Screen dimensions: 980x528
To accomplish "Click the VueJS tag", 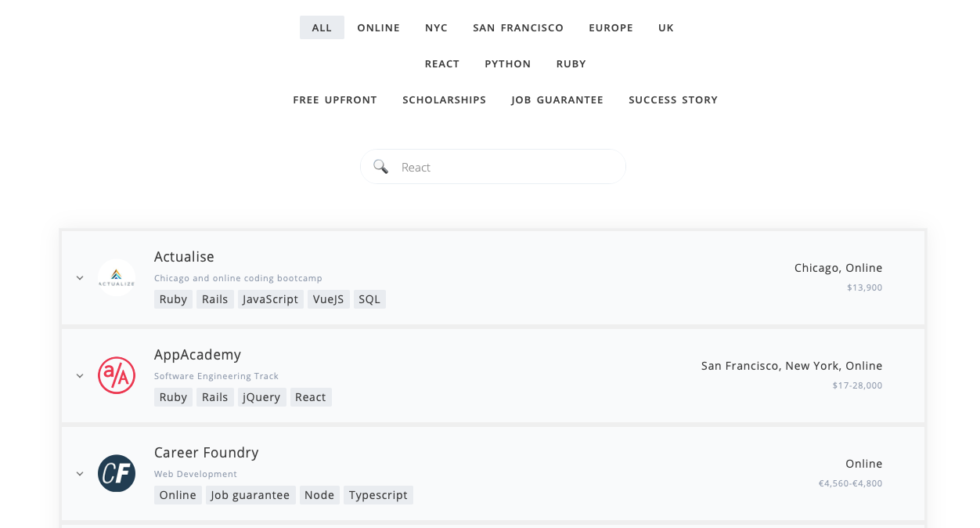I will [x=329, y=299].
